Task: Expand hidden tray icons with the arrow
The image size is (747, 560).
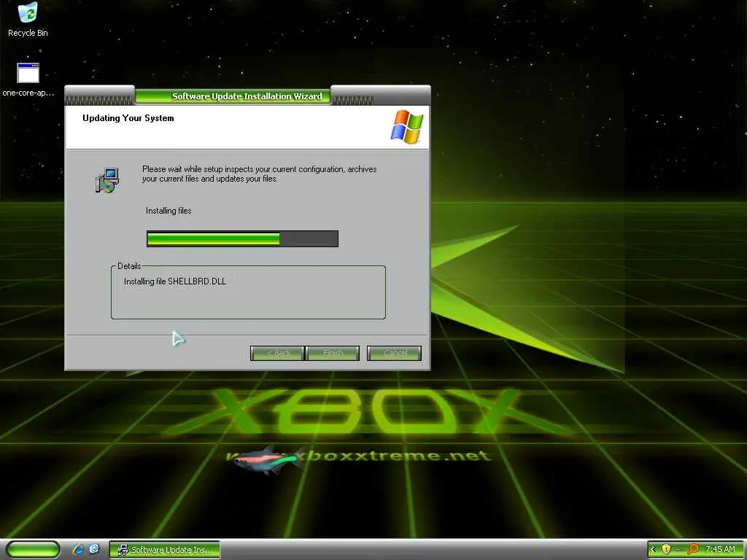Action: 653,550
